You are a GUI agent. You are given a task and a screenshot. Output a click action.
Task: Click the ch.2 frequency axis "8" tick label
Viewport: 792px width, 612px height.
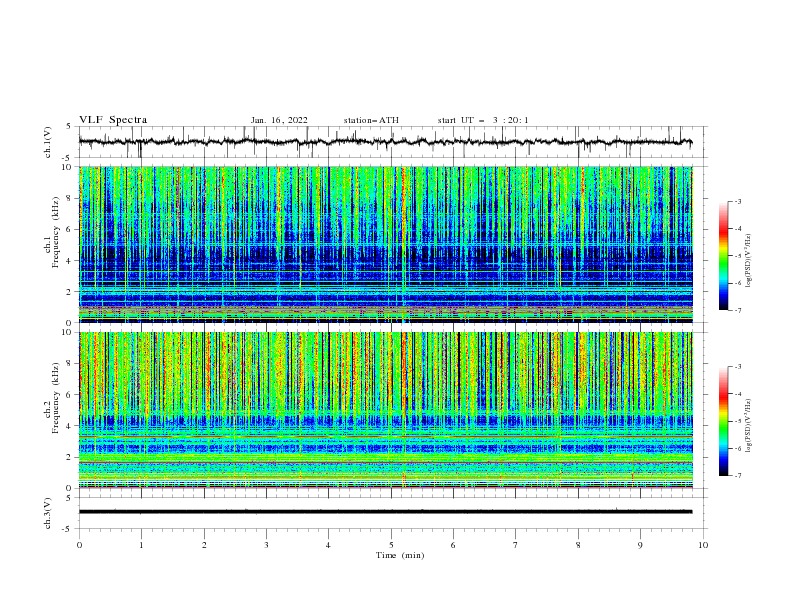point(71,364)
